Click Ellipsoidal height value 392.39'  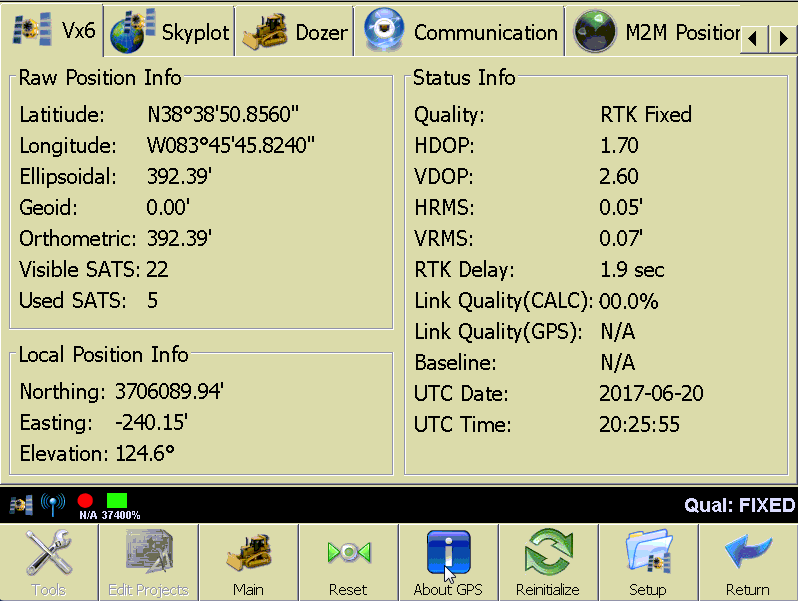tap(179, 177)
